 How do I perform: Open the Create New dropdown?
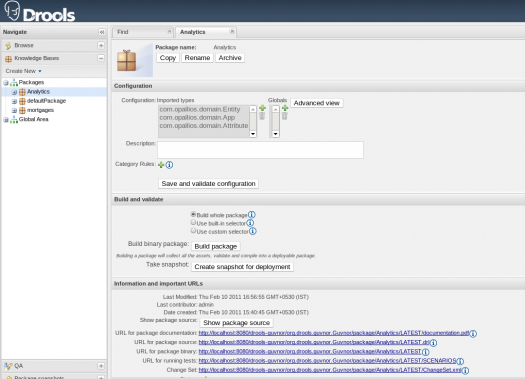click(23, 71)
